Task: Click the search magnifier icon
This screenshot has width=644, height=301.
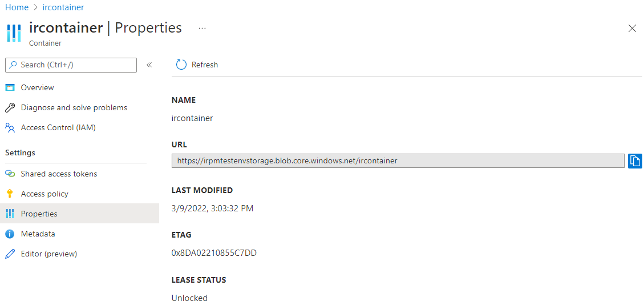Action: coord(14,65)
